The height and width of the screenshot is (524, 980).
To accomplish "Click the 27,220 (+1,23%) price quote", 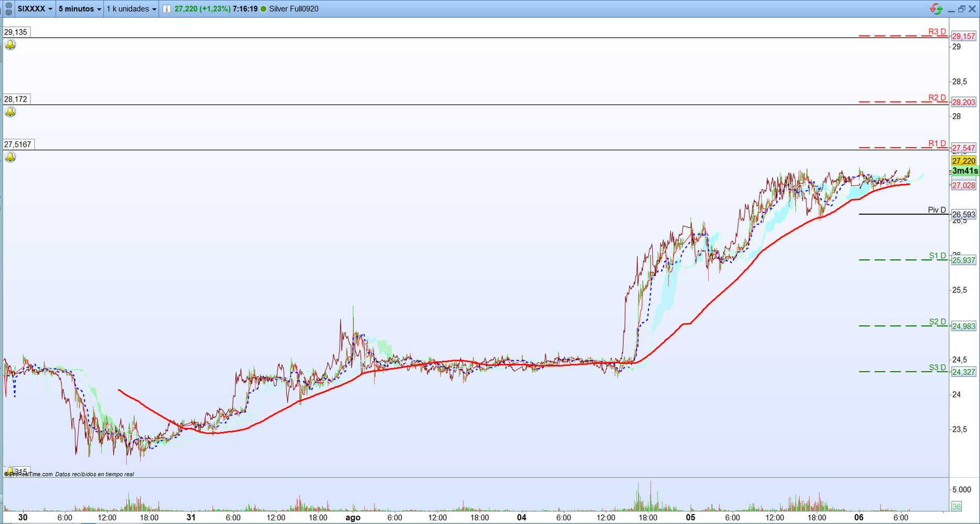I will 203,9.
